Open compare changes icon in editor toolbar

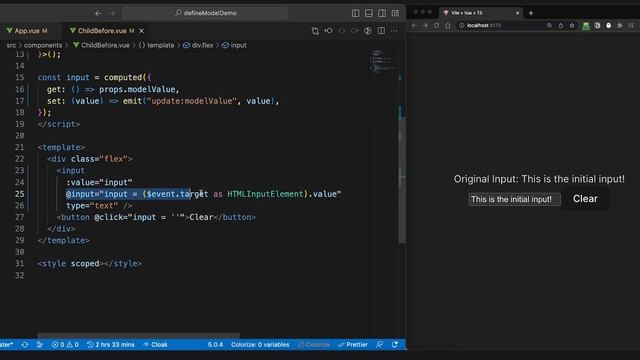315,31
